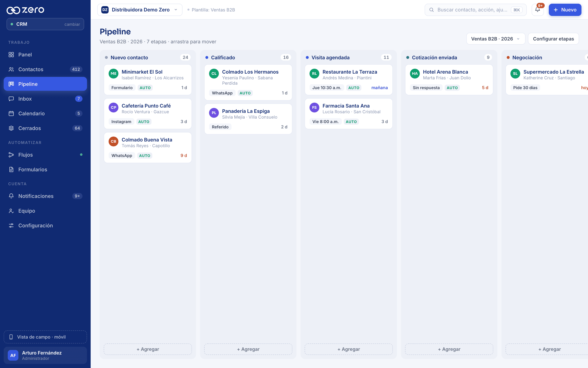Click the Calendario calendar icon
Image resolution: width=588 pixels, height=368 pixels.
[11, 113]
